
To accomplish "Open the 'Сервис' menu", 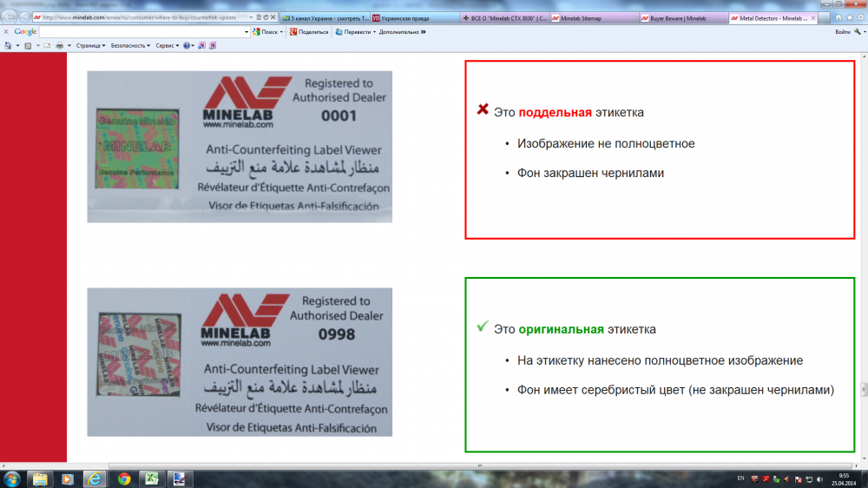I will (168, 45).
